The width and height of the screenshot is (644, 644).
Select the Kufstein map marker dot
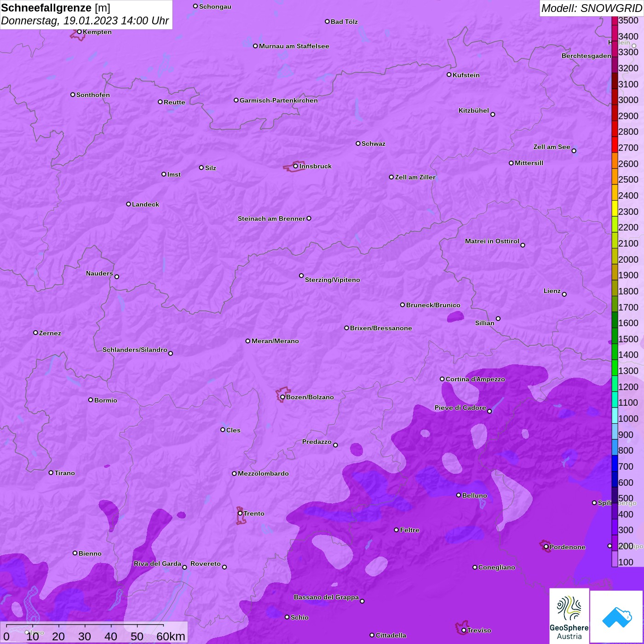pyautogui.click(x=449, y=75)
